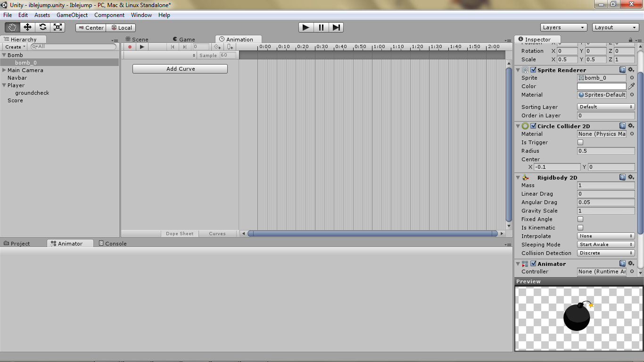Toggle the Local coordinate space button
Screen dimensions: 644x362
(121, 28)
